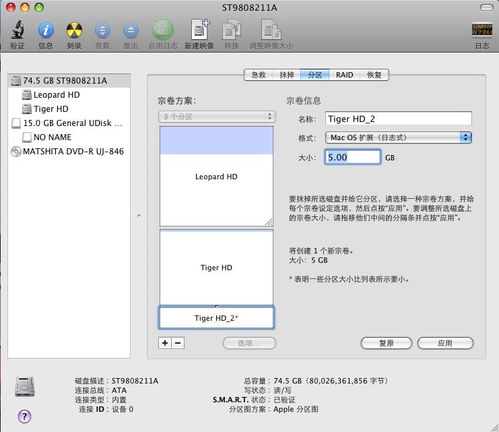Click the volume name field Tiger HD_2
499x432 pixels.
[398, 119]
